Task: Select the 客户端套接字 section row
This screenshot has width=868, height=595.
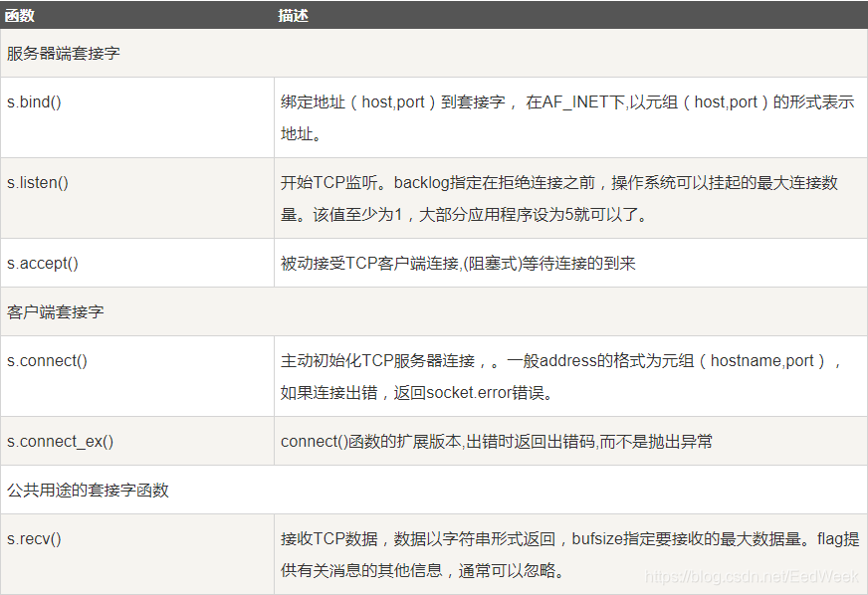Action: tap(434, 311)
